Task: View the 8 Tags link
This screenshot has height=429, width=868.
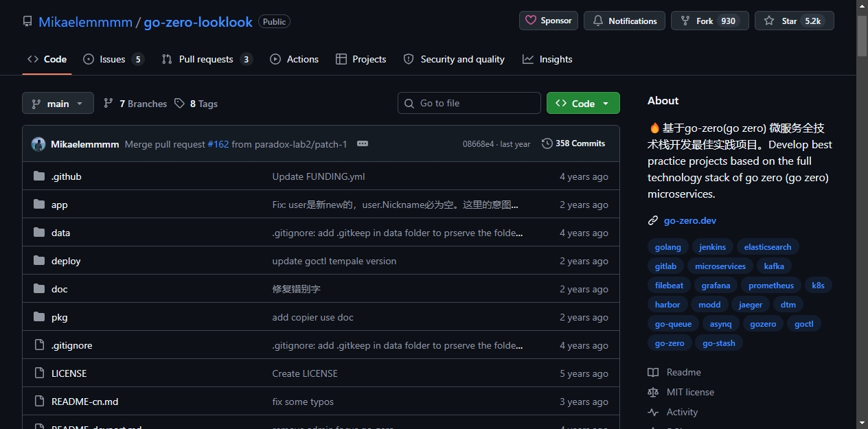Action: pos(196,104)
